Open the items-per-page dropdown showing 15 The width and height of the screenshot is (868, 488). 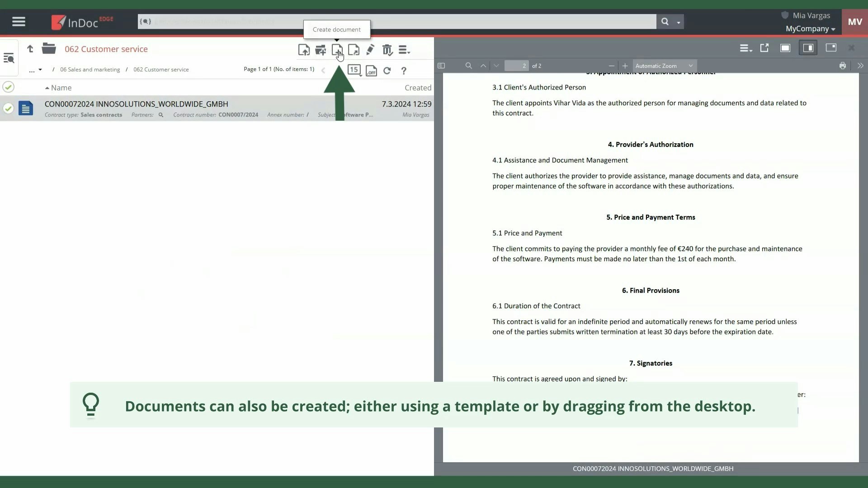click(354, 70)
